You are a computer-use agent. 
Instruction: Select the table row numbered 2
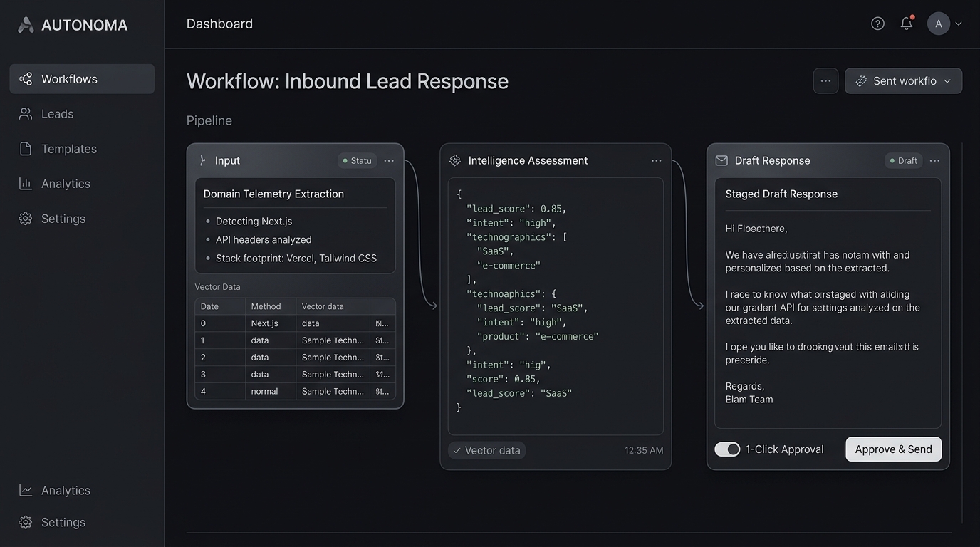coord(295,358)
